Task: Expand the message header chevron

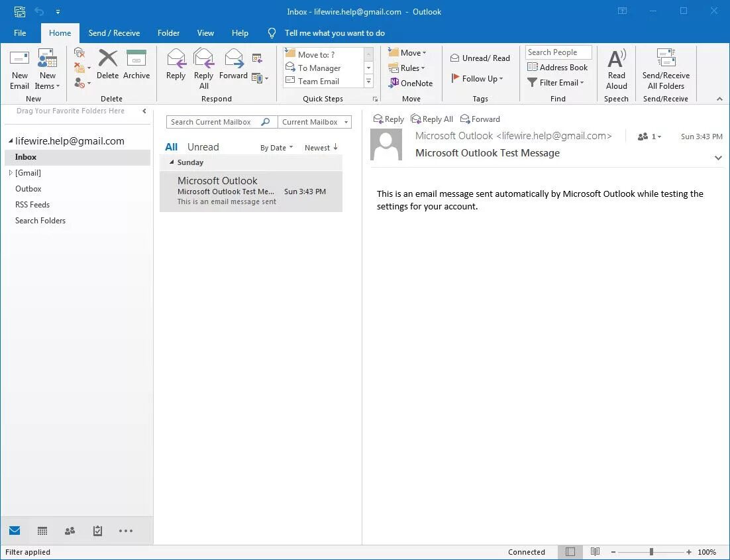Action: [718, 158]
